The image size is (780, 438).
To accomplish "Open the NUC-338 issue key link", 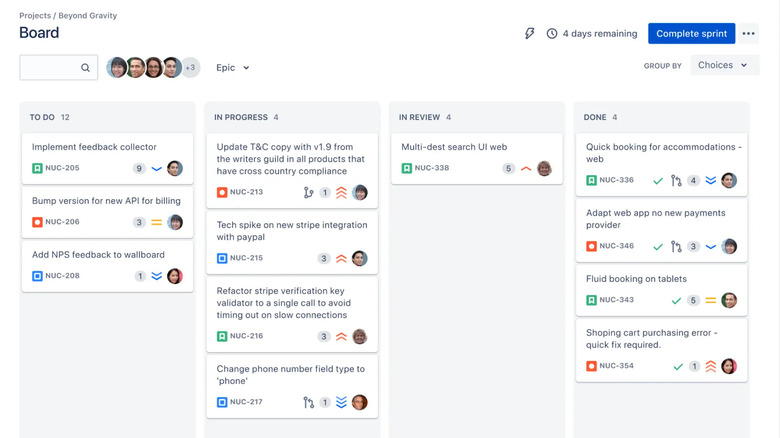I will [432, 168].
